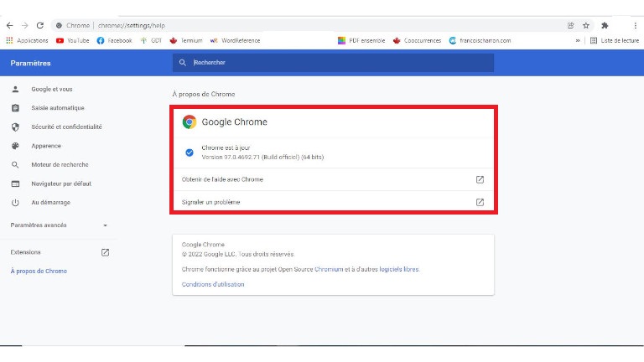
Task: Click the external link icon beside Extensions
Action: (105, 252)
